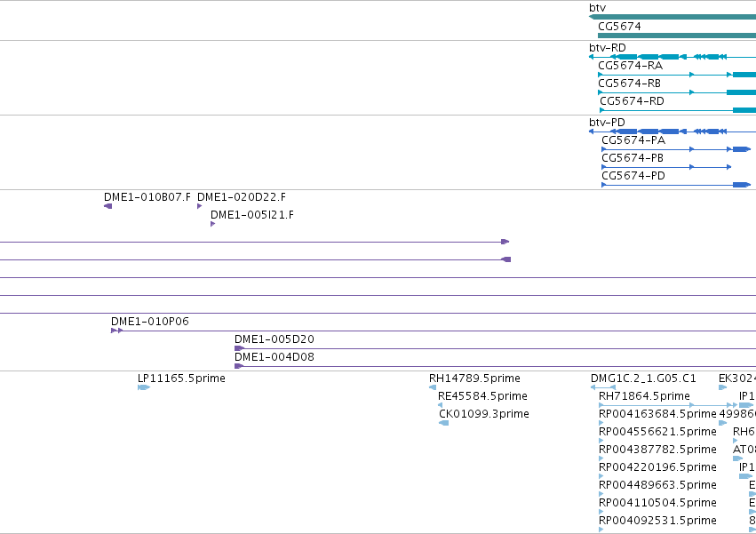Select the RH71864.5prime EST label
Viewport: 756px width, 534px height.
pyautogui.click(x=644, y=396)
